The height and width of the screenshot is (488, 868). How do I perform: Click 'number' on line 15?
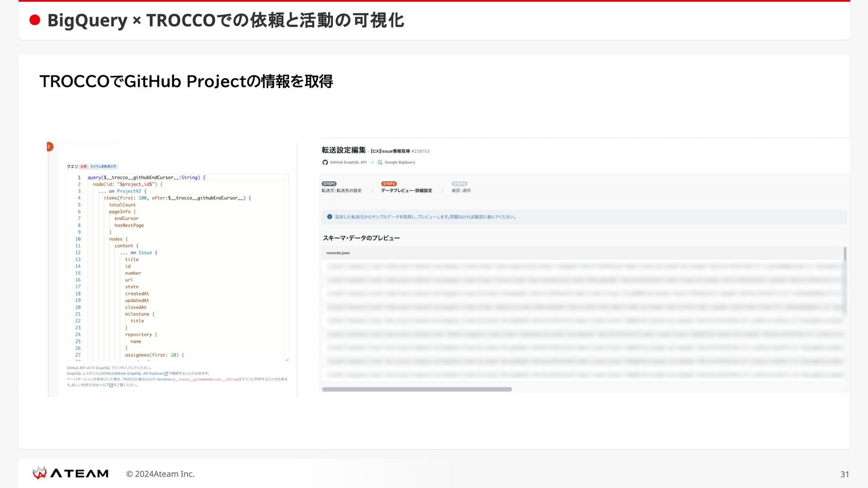(133, 273)
